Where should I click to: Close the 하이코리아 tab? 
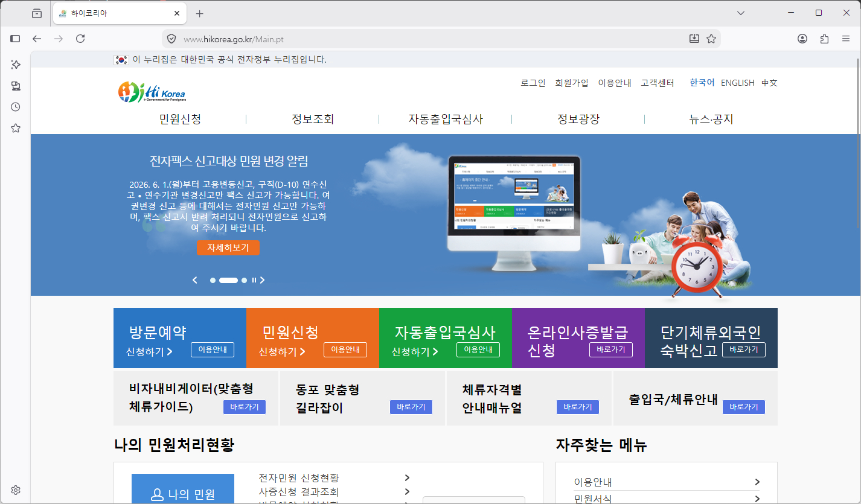(x=177, y=13)
